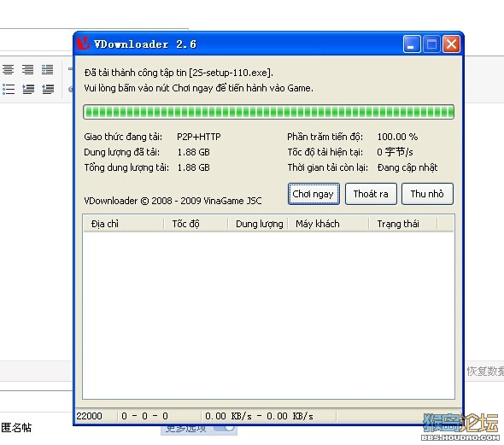Click the bulleted list icon in the editor
Screen dimensions: 504x445
click(x=9, y=89)
